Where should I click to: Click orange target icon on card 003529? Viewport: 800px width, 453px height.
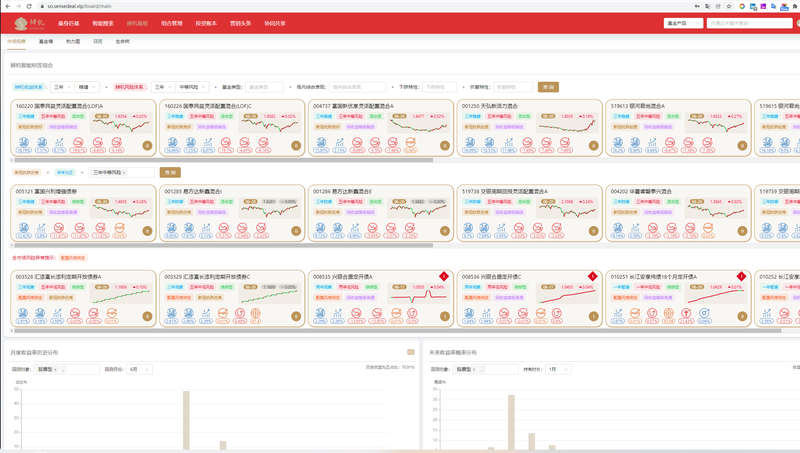(256, 313)
